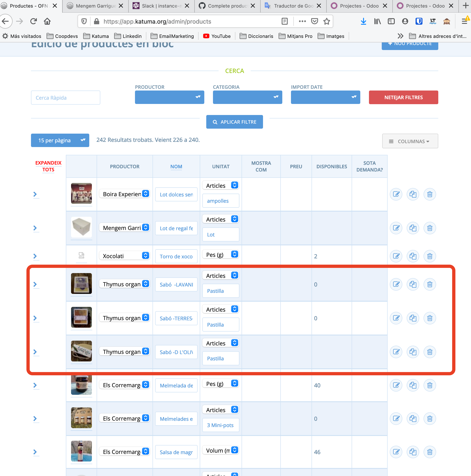The image size is (471, 476).
Task: Click edit icon for Melmelada de row
Action: [396, 385]
